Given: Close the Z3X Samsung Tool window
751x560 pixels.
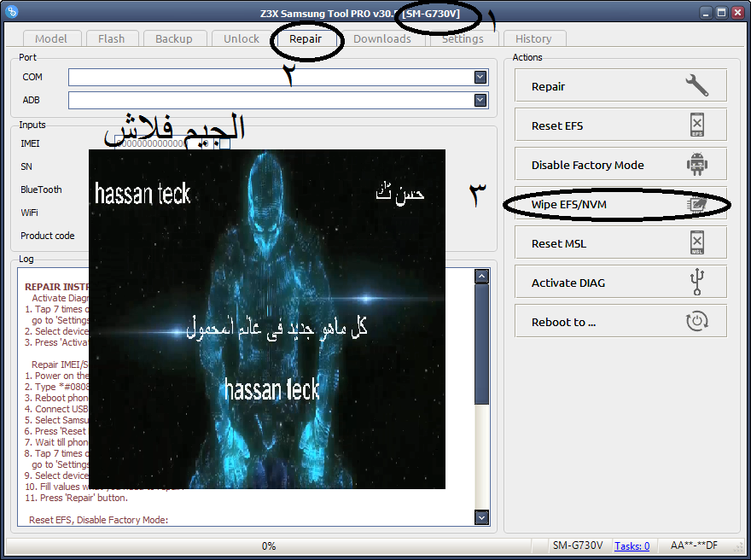Looking at the screenshot, I should point(738,13).
